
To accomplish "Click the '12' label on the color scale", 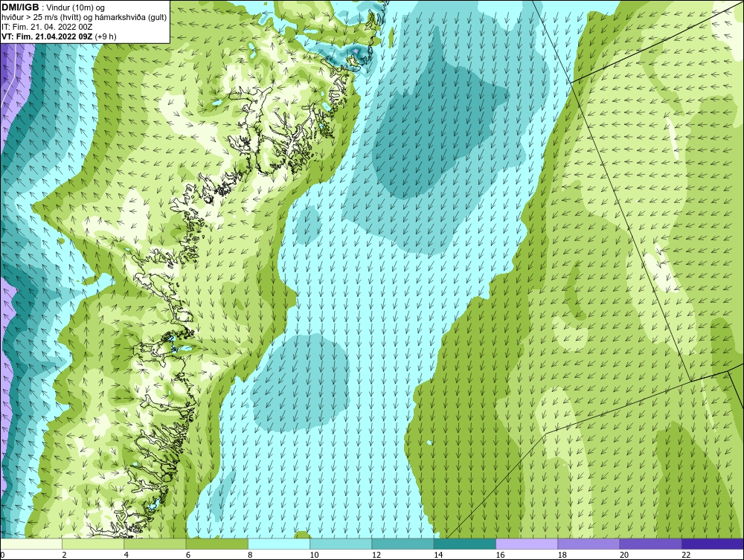I will pos(376,556).
